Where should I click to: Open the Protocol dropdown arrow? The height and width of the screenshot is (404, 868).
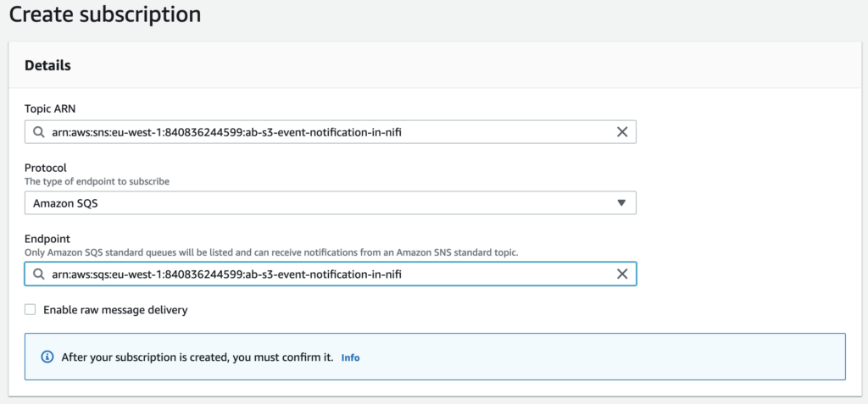click(620, 203)
